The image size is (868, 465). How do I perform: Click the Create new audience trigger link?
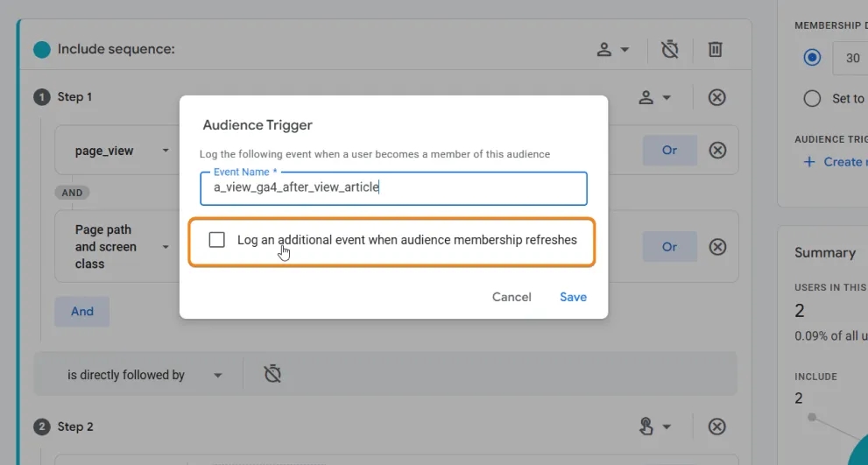click(835, 162)
